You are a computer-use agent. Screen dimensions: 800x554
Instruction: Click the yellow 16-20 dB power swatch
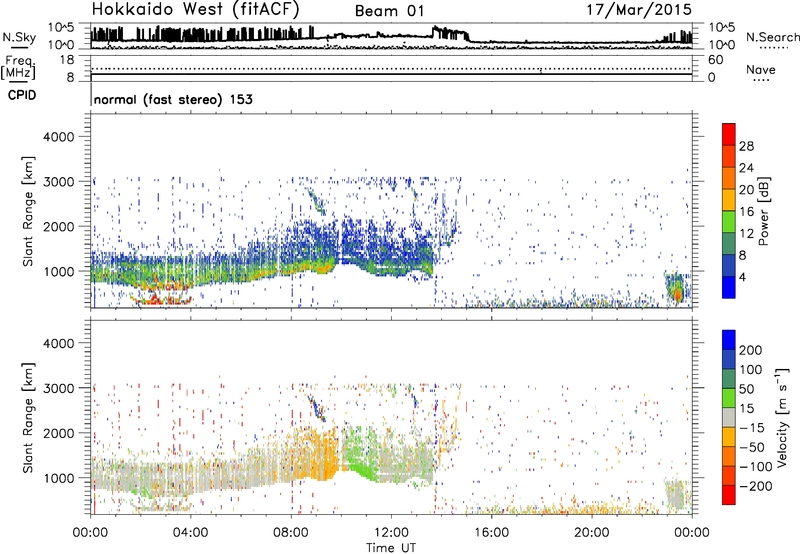click(729, 200)
